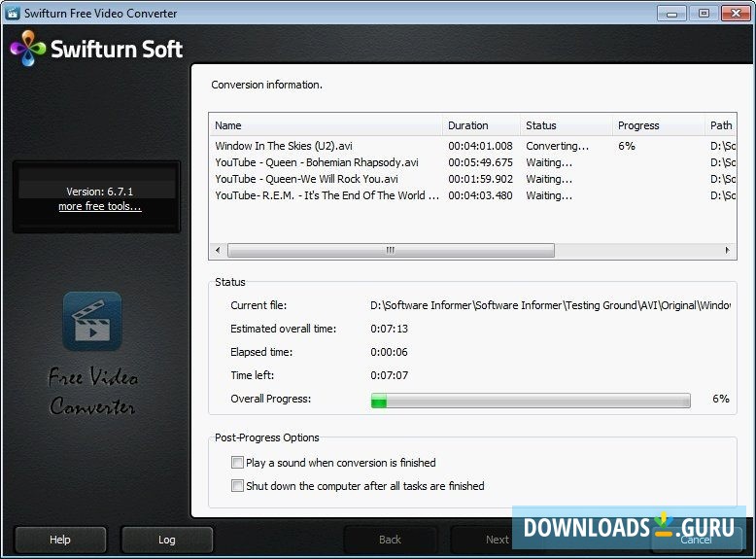Click the Help button
Image resolution: width=756 pixels, height=559 pixels.
[60, 540]
